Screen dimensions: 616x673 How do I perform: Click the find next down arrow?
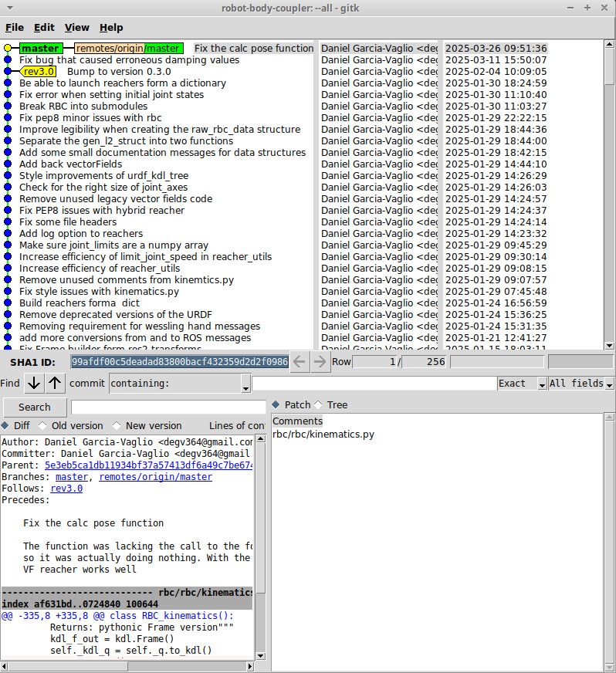[34, 384]
